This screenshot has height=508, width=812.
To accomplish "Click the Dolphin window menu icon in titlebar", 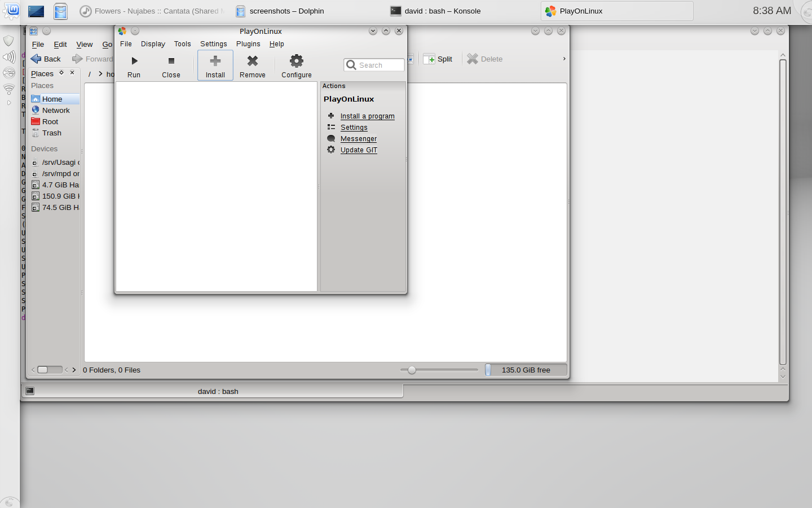I will click(34, 31).
